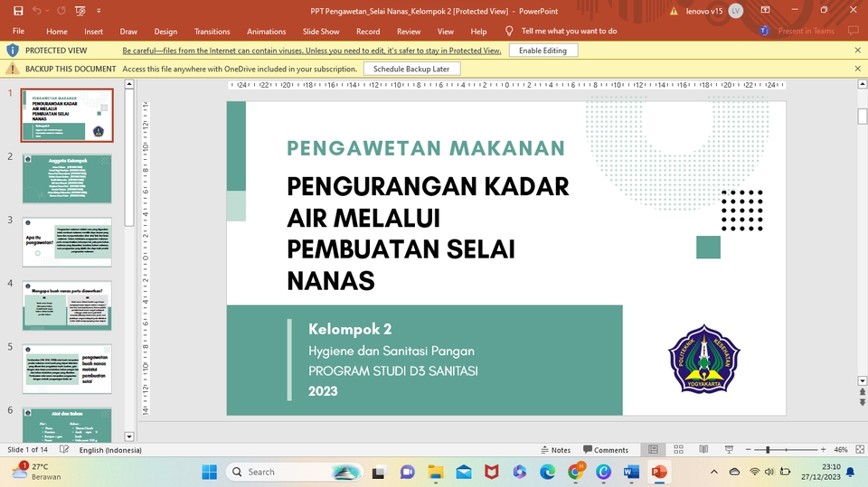Close the Protected View message bar
Screen dimensions: 868x487
(x=857, y=51)
